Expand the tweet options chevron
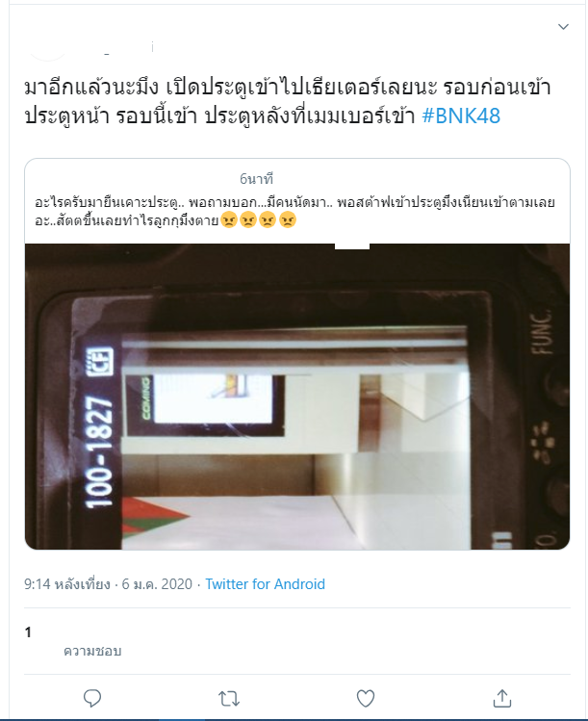This screenshot has height=721, width=588. point(563,27)
